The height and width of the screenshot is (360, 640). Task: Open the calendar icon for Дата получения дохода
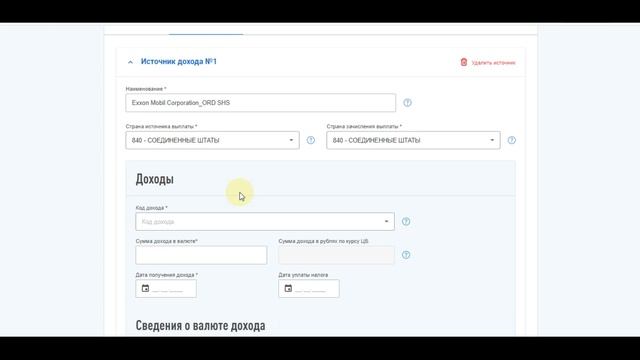145,288
